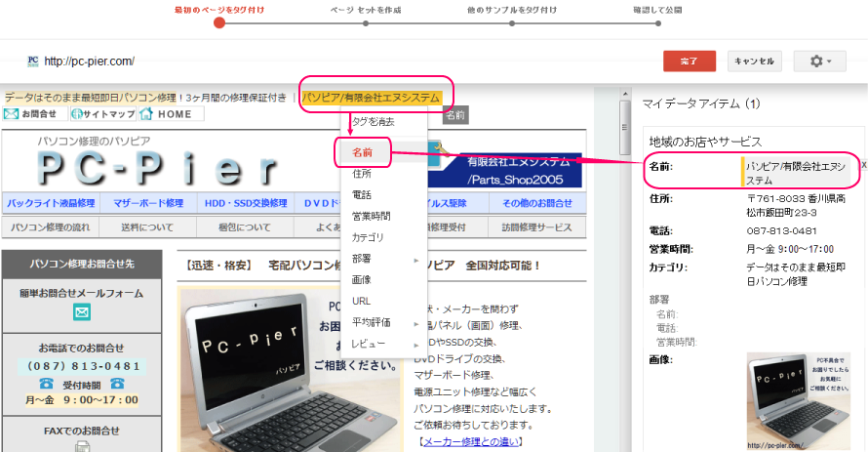Click step ページ セットを作成 marker

[x=366, y=23]
